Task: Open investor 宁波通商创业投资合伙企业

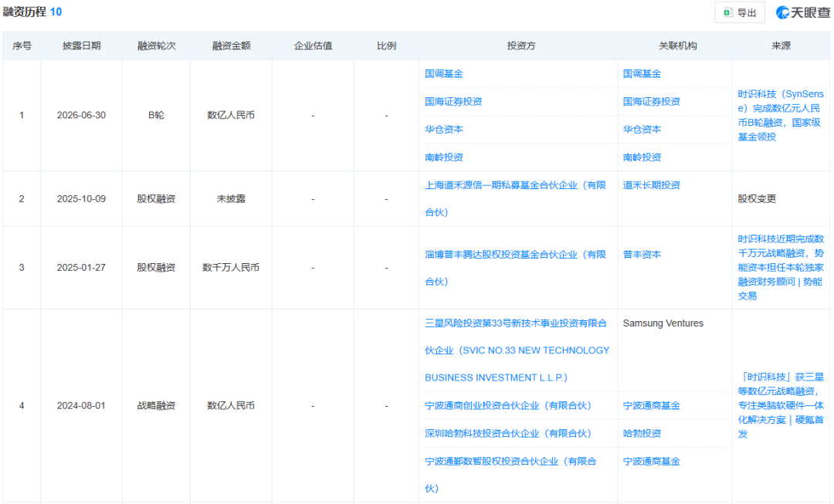Action: coord(508,406)
